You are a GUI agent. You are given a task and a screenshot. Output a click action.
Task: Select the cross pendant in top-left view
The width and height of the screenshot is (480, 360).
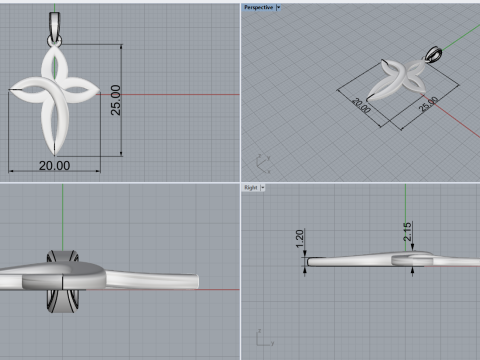(x=55, y=100)
